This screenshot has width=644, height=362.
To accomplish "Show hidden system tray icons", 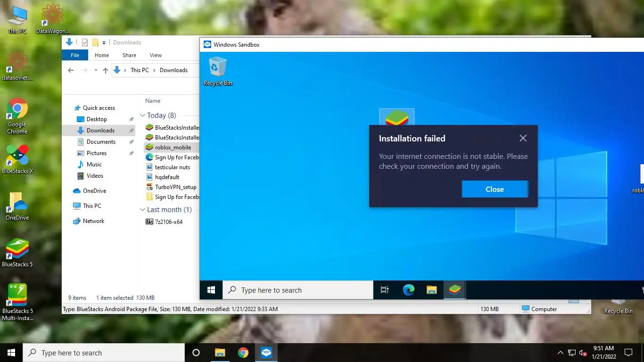I will click(x=560, y=353).
